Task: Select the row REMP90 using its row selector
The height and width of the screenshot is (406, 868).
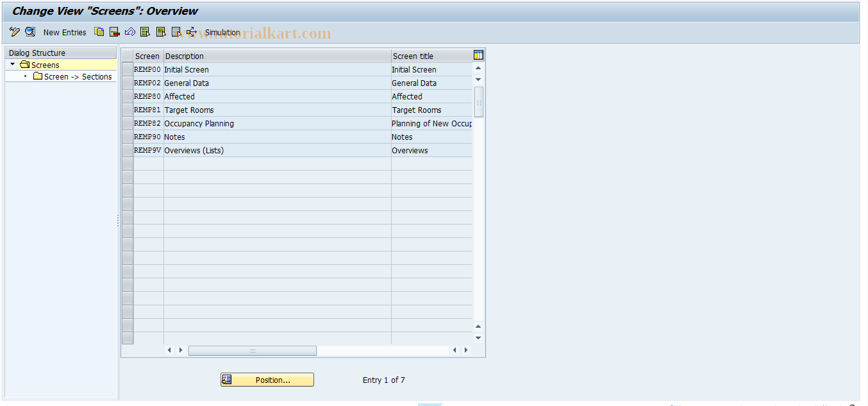Action: point(128,137)
